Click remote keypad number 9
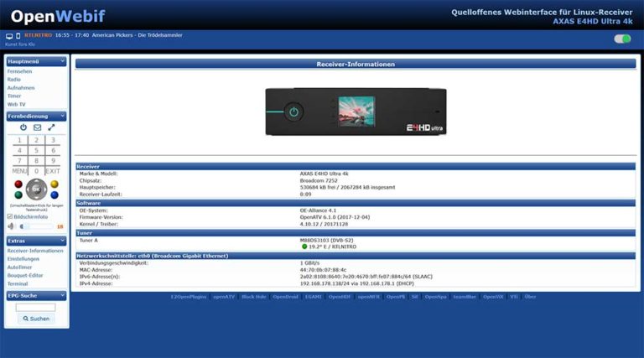644x358 pixels. 53,160
